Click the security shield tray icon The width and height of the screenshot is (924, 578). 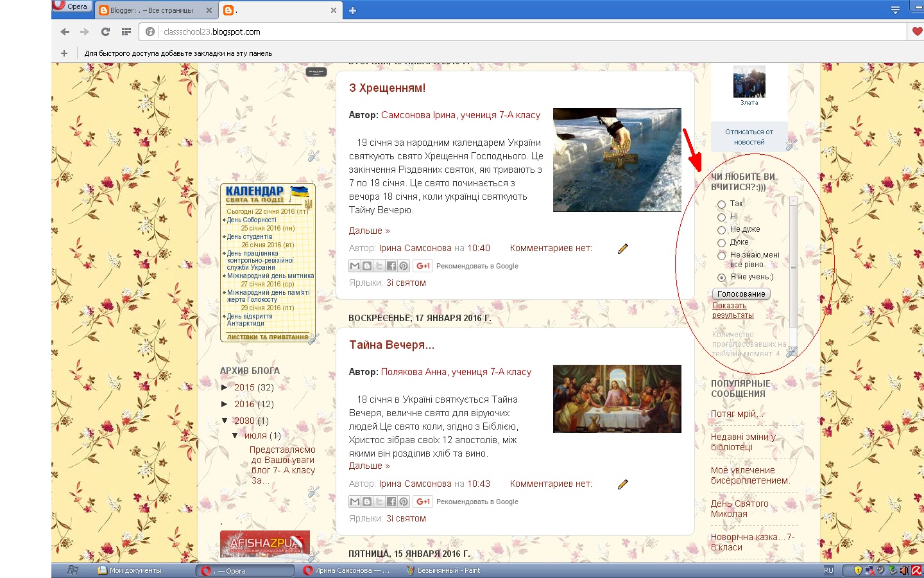click(x=858, y=570)
